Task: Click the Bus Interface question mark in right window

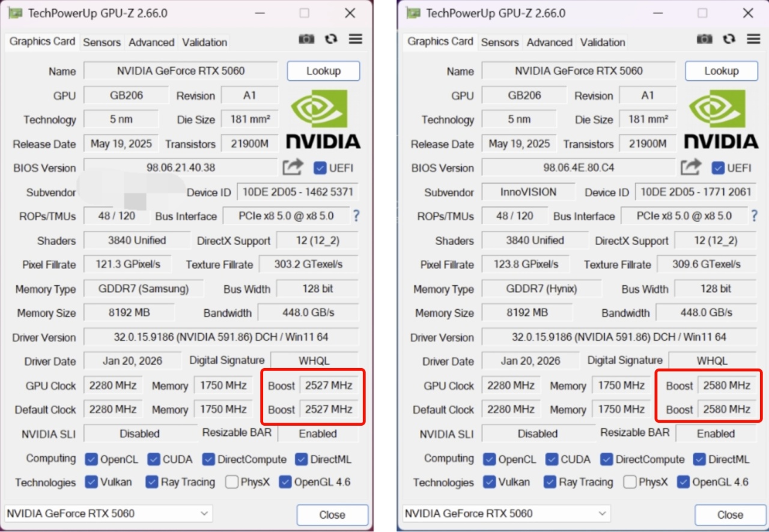Action: click(x=755, y=216)
